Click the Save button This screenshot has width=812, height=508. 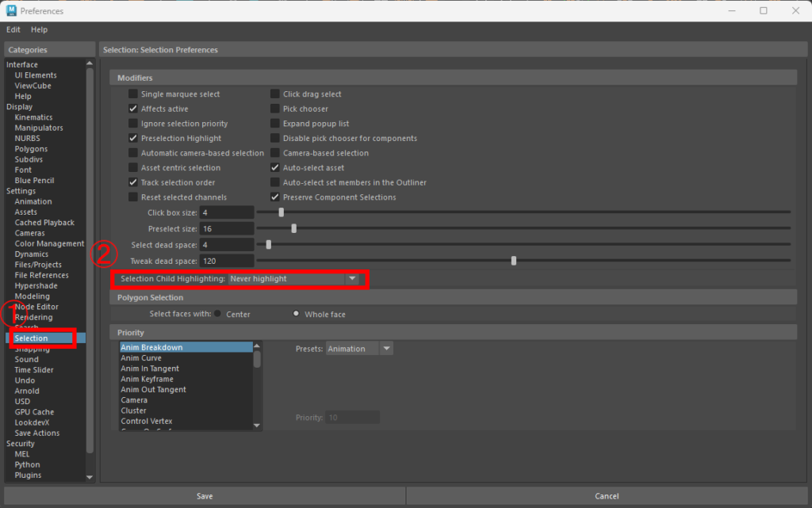point(205,496)
